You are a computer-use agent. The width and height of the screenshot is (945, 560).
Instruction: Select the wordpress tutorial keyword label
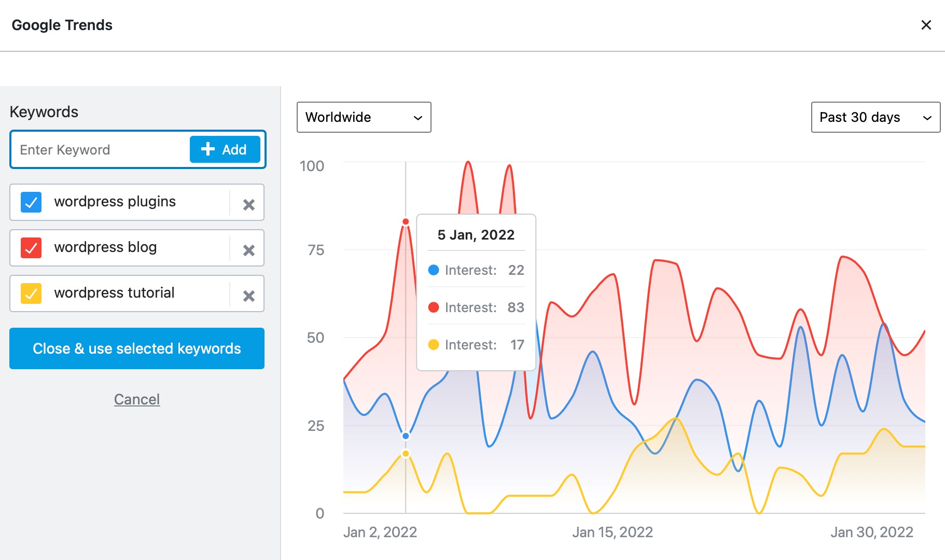[x=114, y=293]
